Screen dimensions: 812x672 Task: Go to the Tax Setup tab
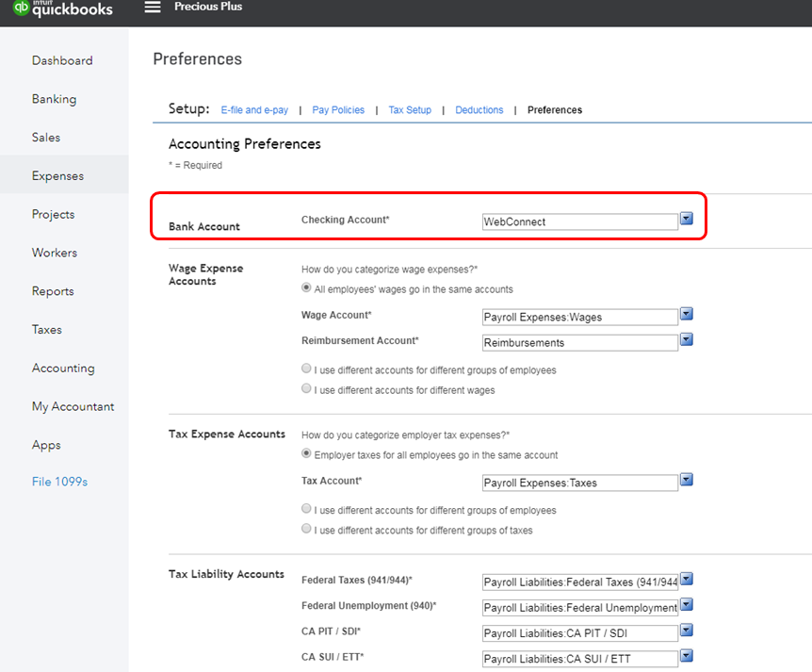point(410,110)
